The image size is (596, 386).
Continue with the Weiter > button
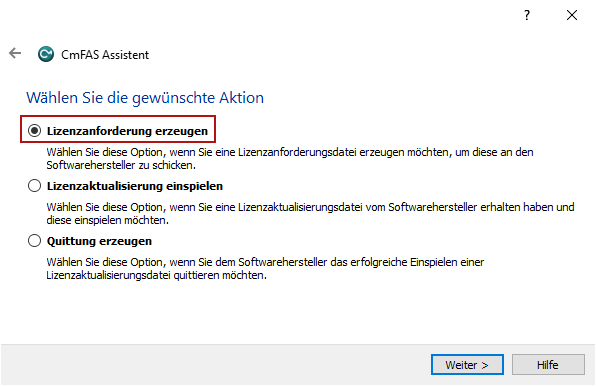point(467,365)
